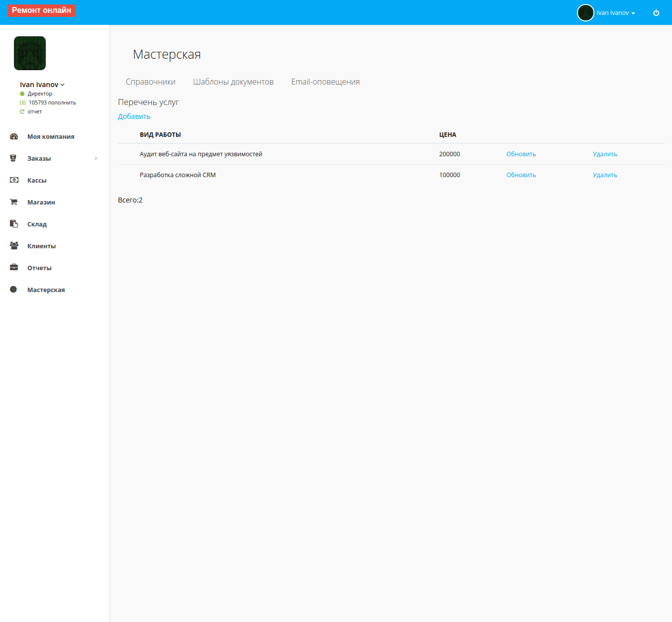This screenshot has height=622, width=672.
Task: Click Обновить for Аудит веб-сайта row
Action: point(521,154)
